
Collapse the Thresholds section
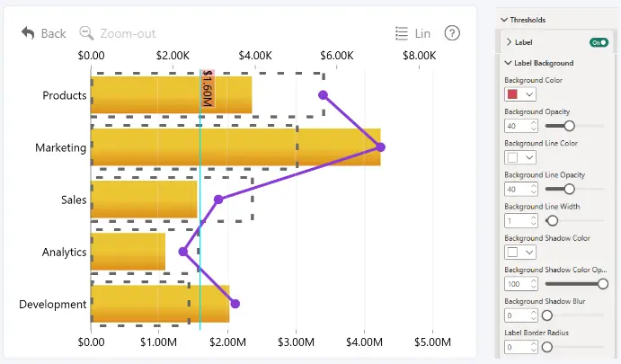pos(504,20)
